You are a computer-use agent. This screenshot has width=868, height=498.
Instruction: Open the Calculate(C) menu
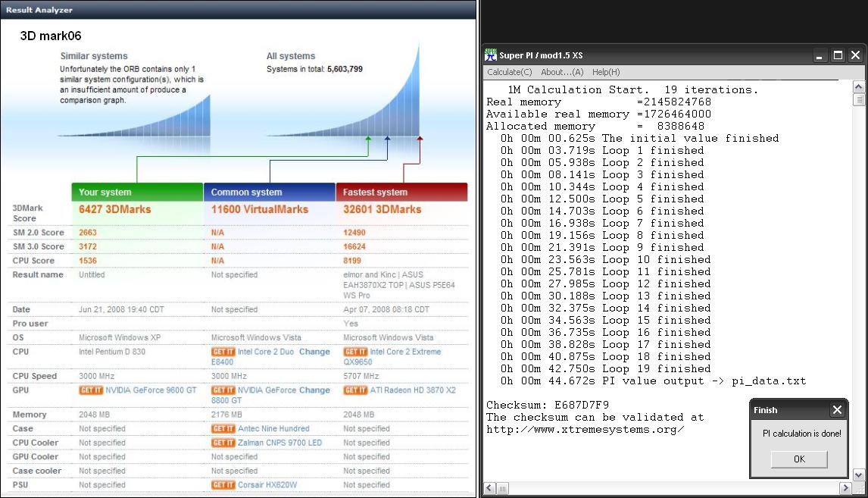(509, 72)
